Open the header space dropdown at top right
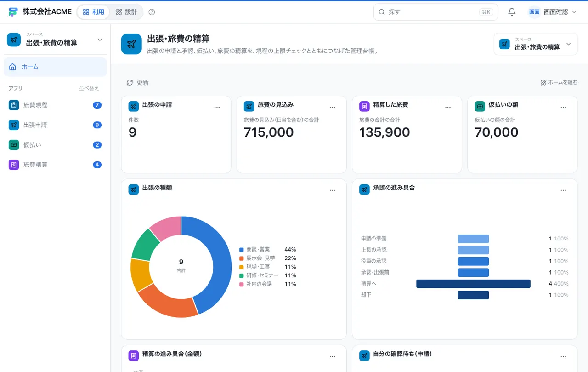 point(536,44)
